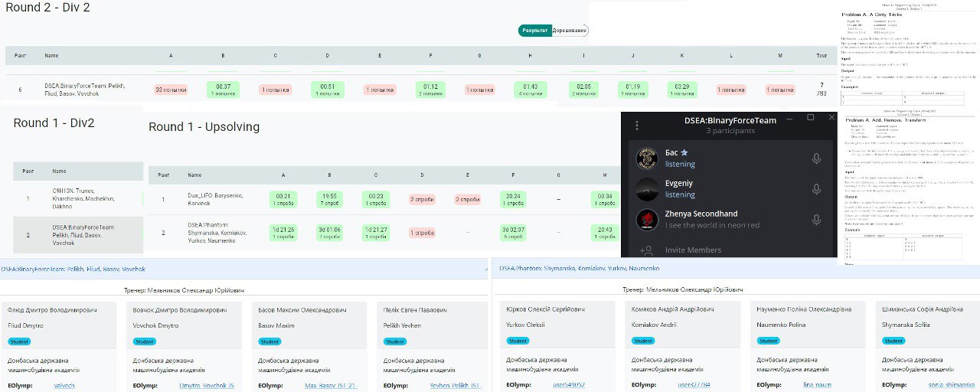Open the user427784 EOlymp profile link
Image resolution: width=980 pixels, height=392 pixels.
694,385
